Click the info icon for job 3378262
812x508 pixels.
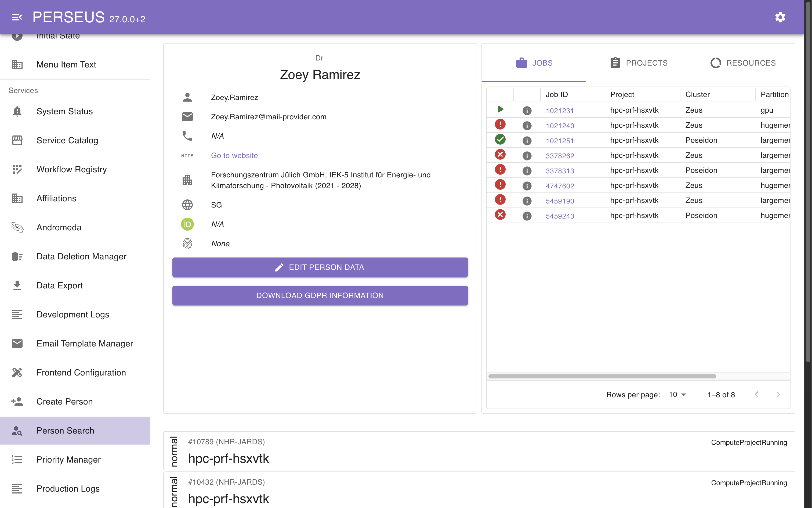tap(527, 156)
